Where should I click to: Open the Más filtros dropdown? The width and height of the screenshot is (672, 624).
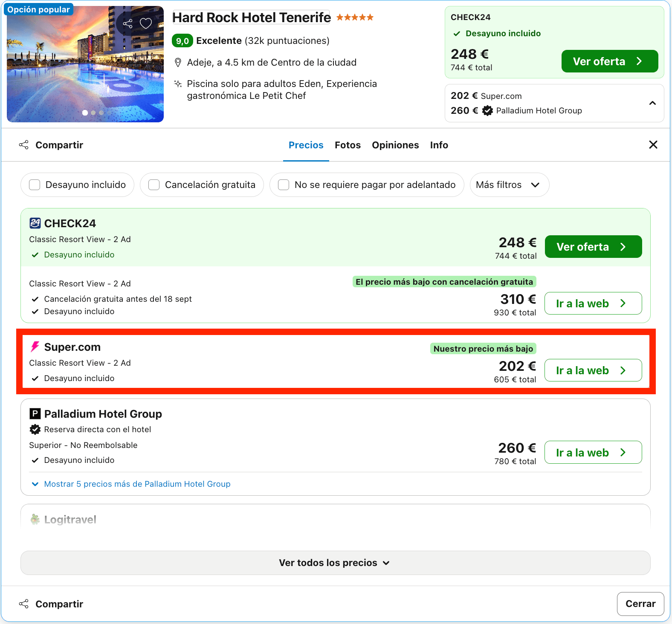pyautogui.click(x=509, y=185)
